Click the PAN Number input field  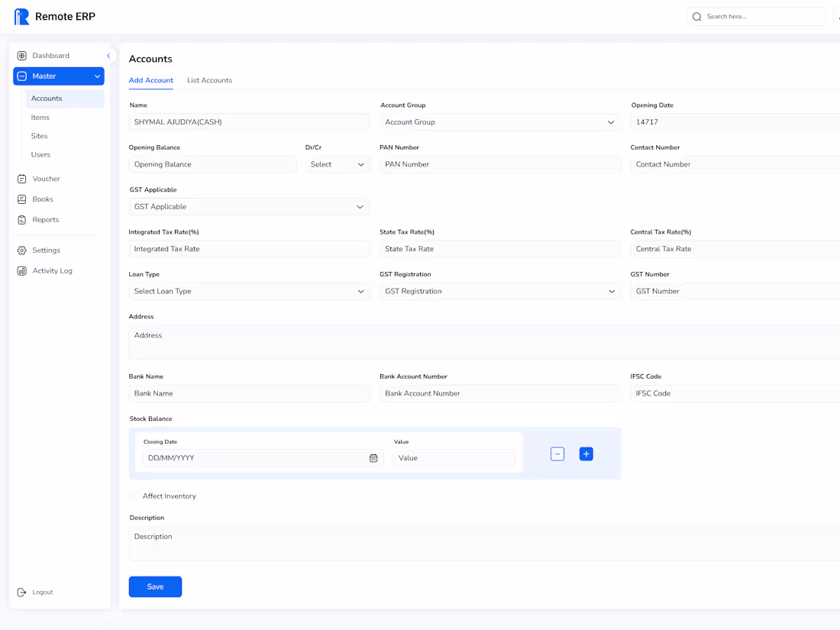[x=500, y=164]
